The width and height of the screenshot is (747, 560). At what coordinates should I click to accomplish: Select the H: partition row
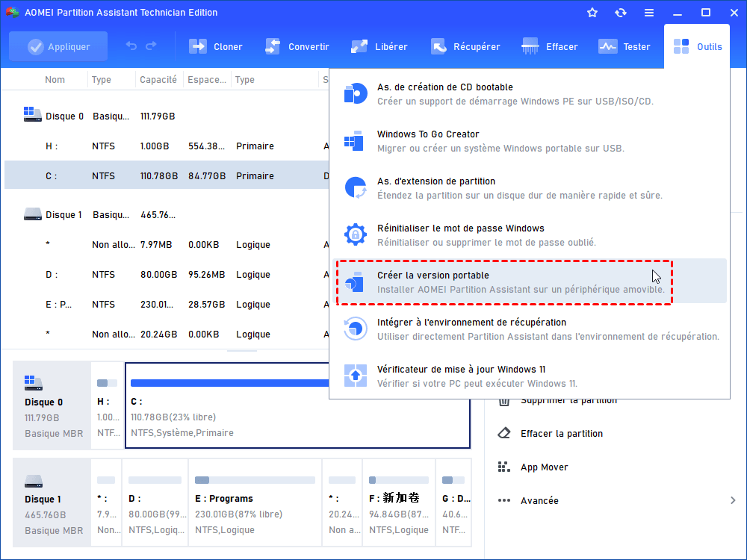pos(167,146)
